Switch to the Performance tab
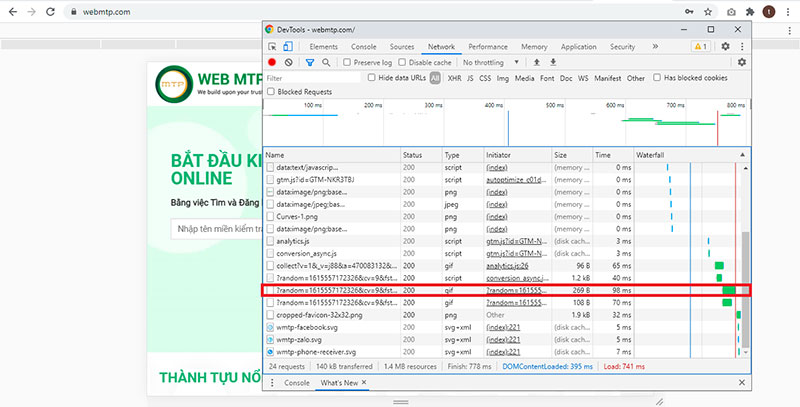Screen dimensions: 800x407 tap(487, 47)
